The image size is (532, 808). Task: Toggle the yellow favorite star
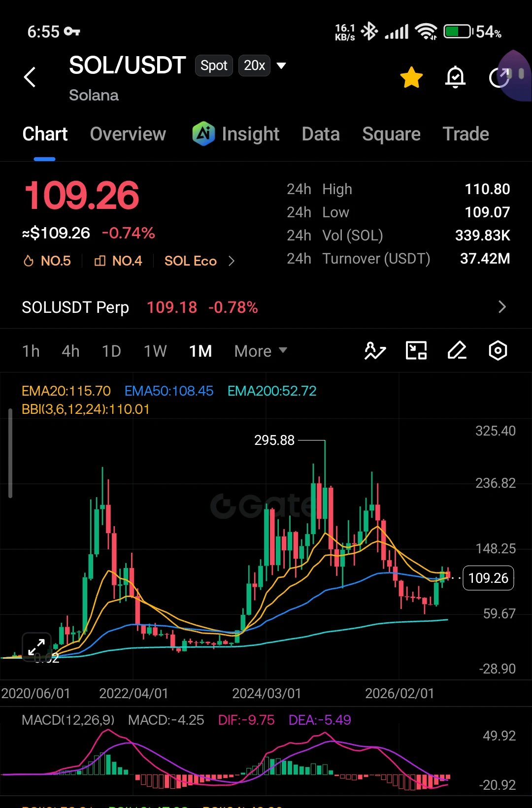pyautogui.click(x=411, y=77)
